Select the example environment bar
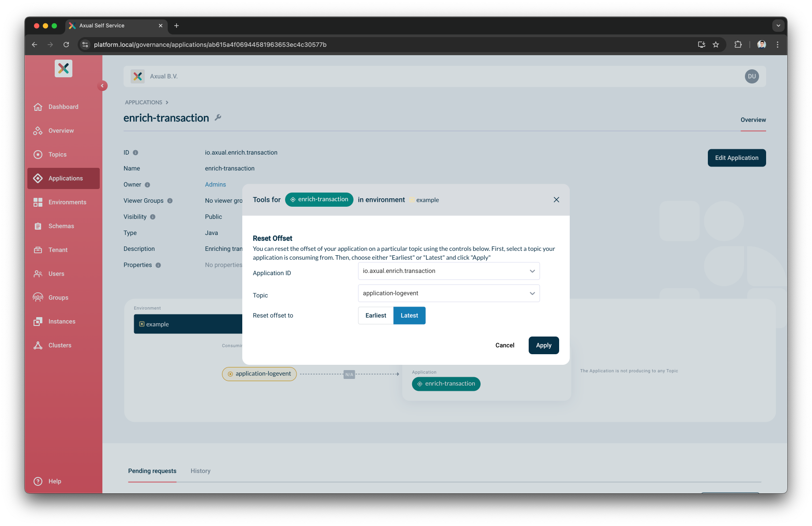 [188, 324]
